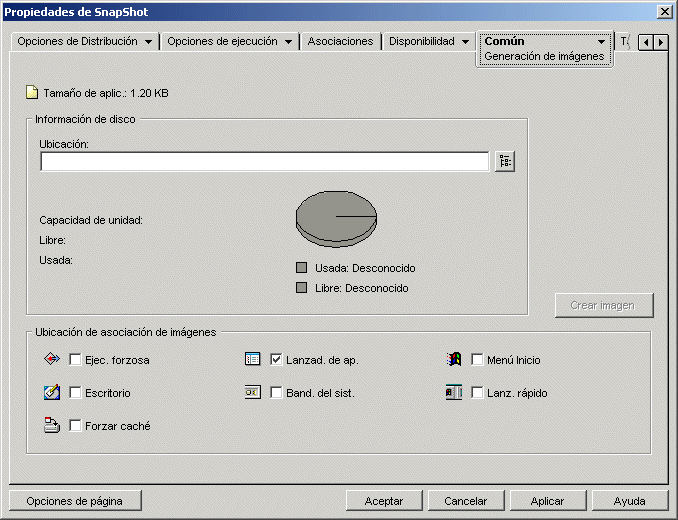Toggle the Lanz. rápido checkbox
Viewport: 678px width, 520px height.
click(x=477, y=392)
